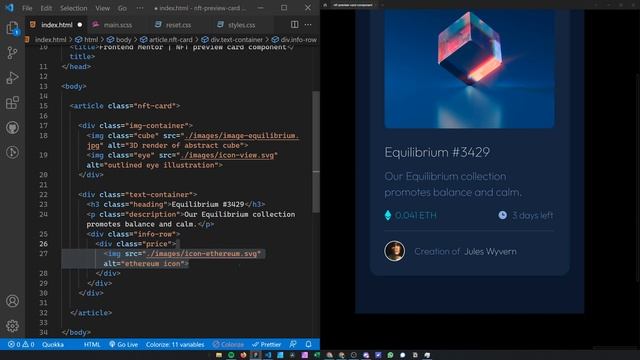This screenshot has height=360, width=640.
Task: Switch to the reset.css tab
Action: coord(178,25)
